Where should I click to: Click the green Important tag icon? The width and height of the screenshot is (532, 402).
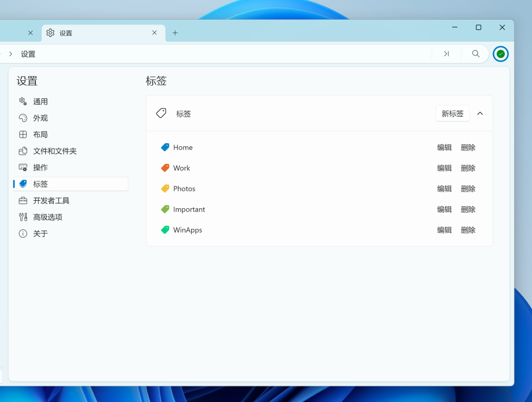click(165, 209)
